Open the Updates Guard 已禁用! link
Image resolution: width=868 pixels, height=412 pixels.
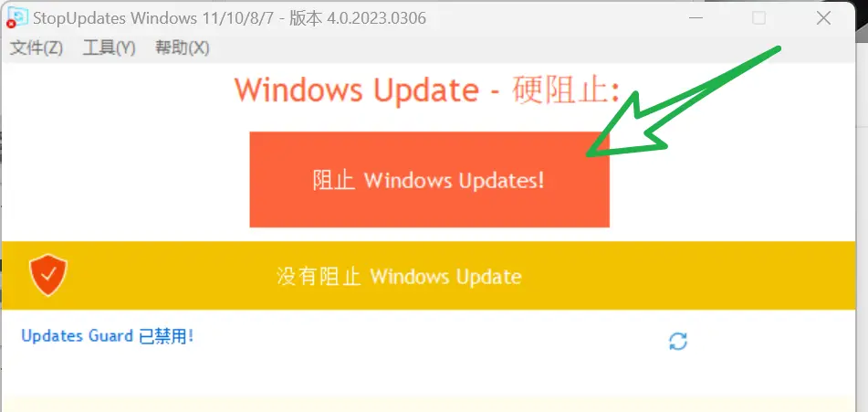[108, 336]
